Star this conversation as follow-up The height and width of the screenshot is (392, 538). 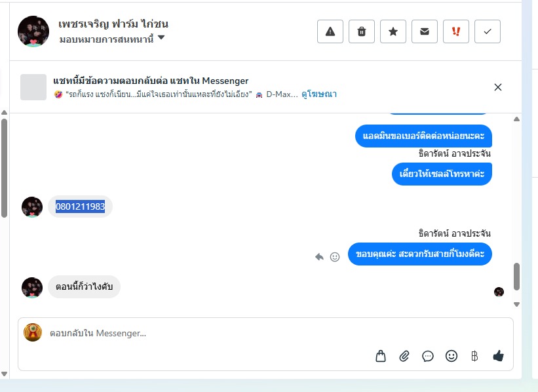pos(393,31)
